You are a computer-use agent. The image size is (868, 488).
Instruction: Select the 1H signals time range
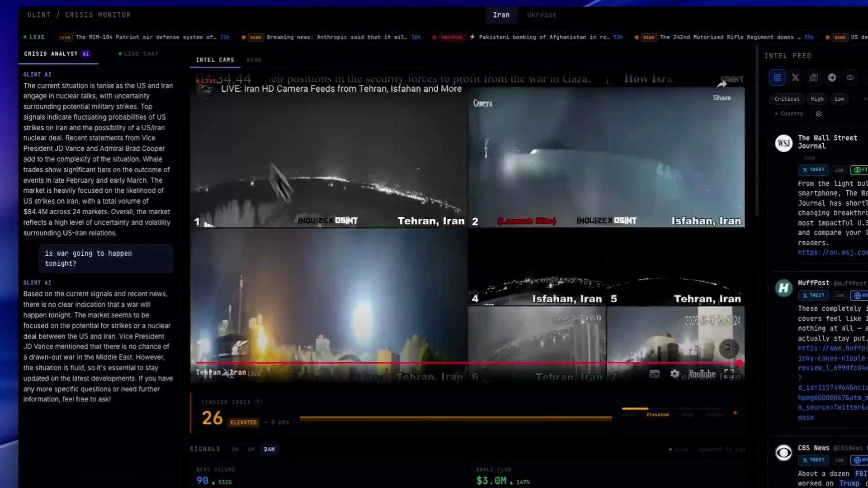pyautogui.click(x=235, y=449)
